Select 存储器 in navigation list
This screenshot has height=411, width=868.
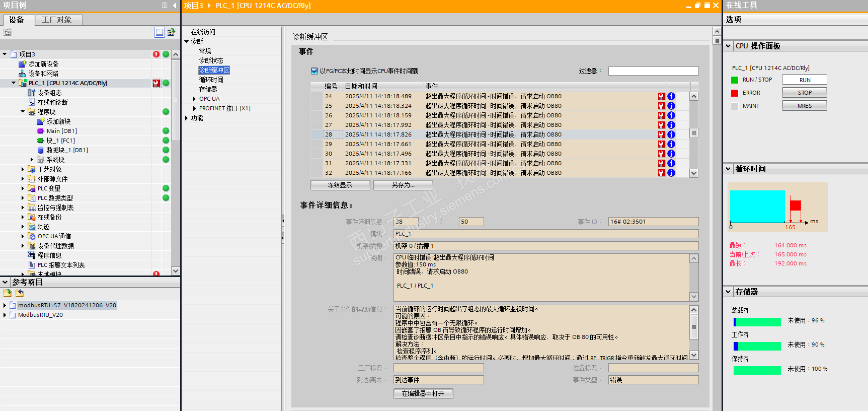pyautogui.click(x=208, y=89)
